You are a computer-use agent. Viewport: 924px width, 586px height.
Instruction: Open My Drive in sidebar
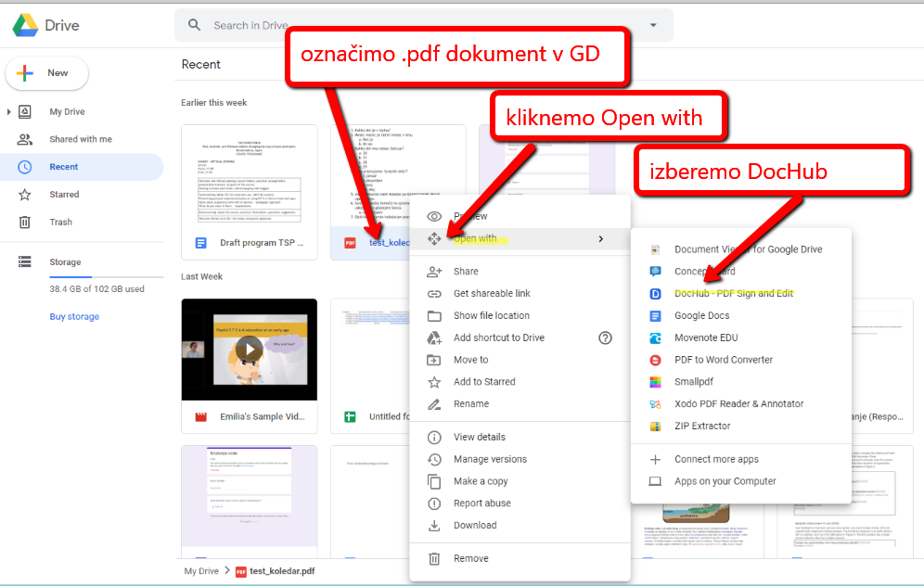coord(67,111)
